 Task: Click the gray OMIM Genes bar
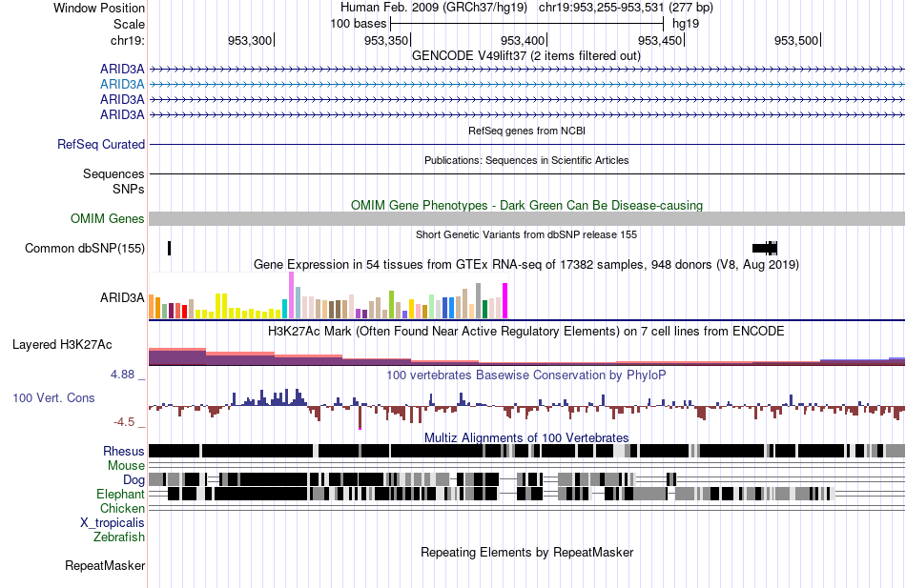pos(526,218)
